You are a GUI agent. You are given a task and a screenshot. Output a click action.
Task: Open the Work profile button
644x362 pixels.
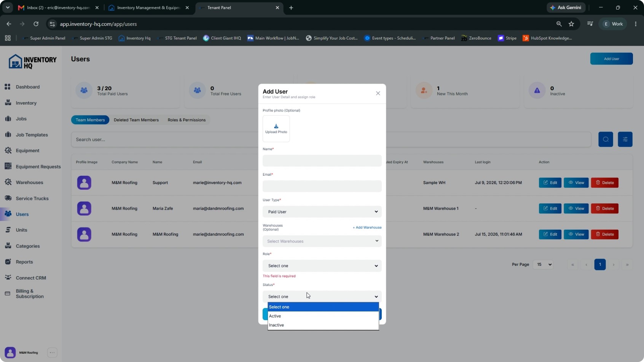coord(613,24)
